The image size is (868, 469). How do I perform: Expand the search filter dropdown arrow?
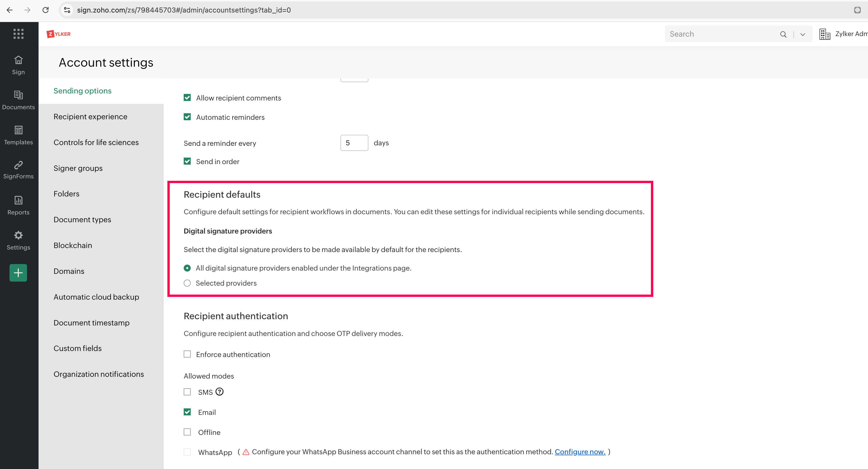[803, 34]
